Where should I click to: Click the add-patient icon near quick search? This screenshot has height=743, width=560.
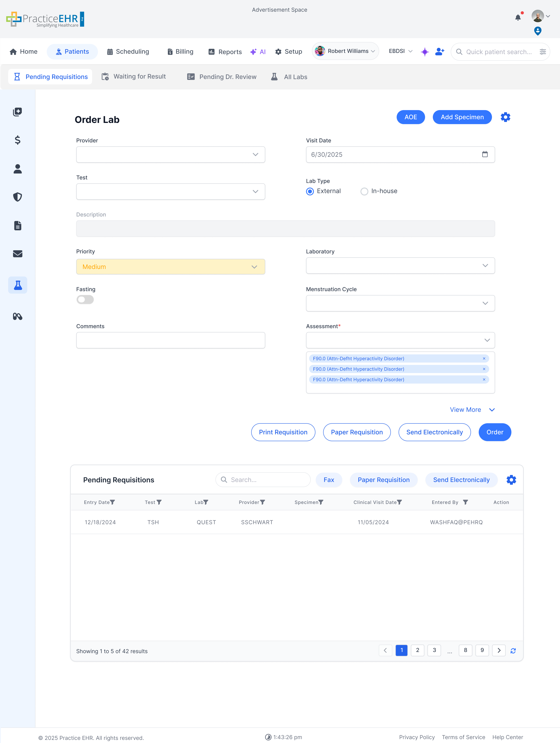click(439, 51)
